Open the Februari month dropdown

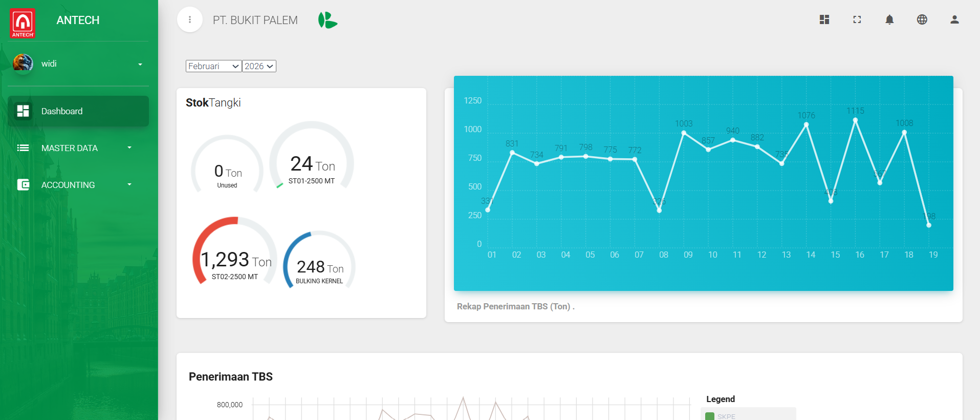213,66
